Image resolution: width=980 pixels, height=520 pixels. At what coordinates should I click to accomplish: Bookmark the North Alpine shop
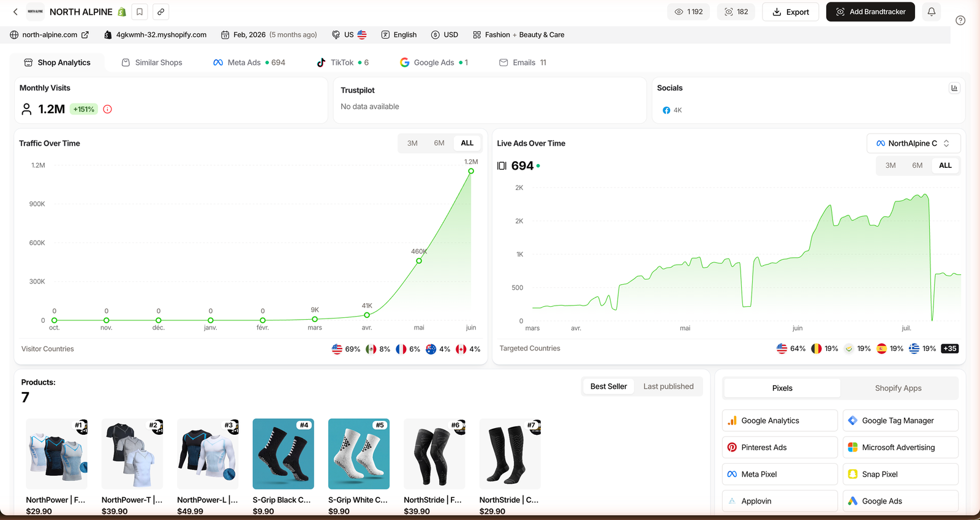point(140,12)
